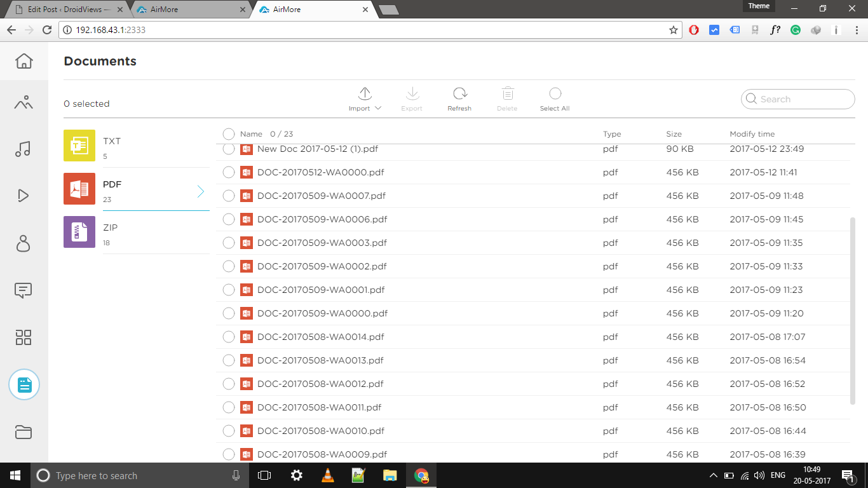Click the browser address bar

coord(370,30)
